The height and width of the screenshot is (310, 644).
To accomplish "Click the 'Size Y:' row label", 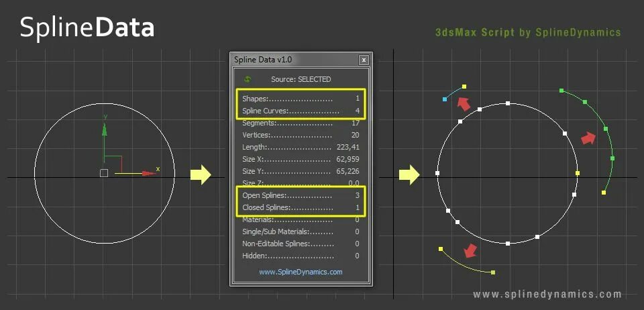I will coord(254,171).
